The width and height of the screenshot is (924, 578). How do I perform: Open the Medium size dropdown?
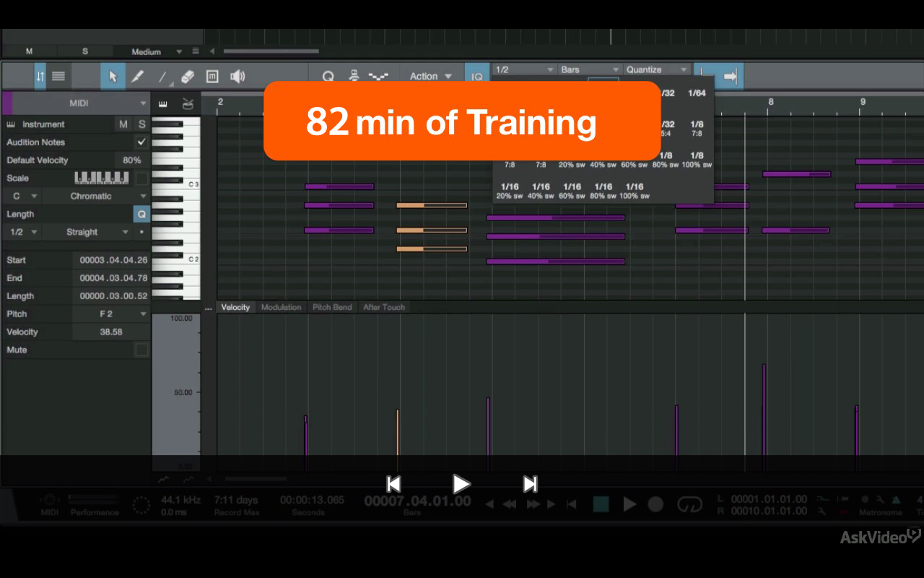156,51
